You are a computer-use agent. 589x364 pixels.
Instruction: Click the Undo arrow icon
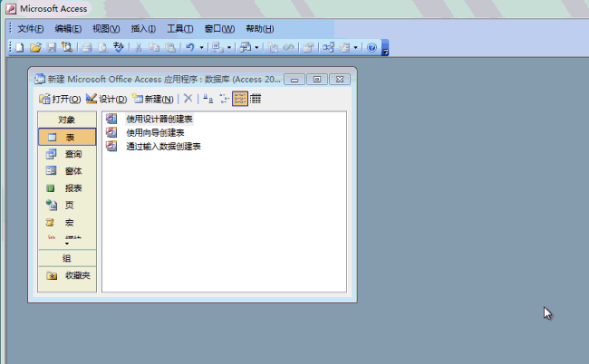coord(190,48)
